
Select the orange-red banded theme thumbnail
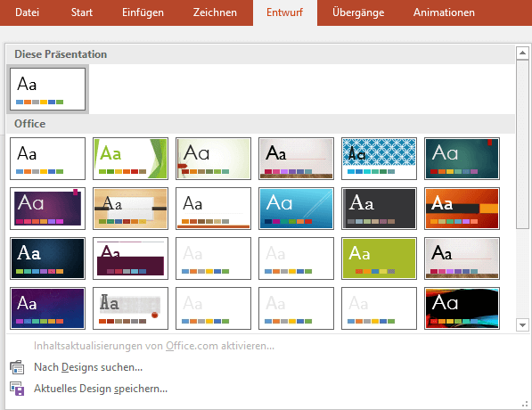pos(462,209)
